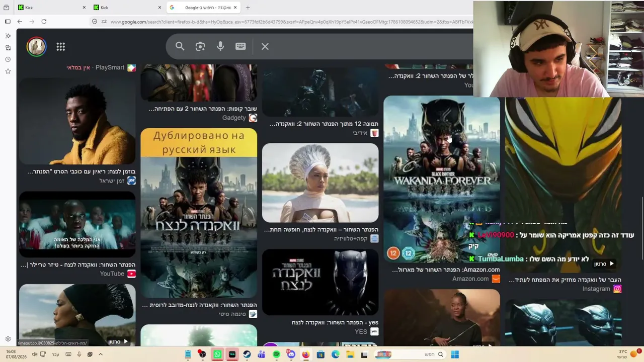
Task: Open the Instagram source link
Action: pyautogui.click(x=602, y=289)
